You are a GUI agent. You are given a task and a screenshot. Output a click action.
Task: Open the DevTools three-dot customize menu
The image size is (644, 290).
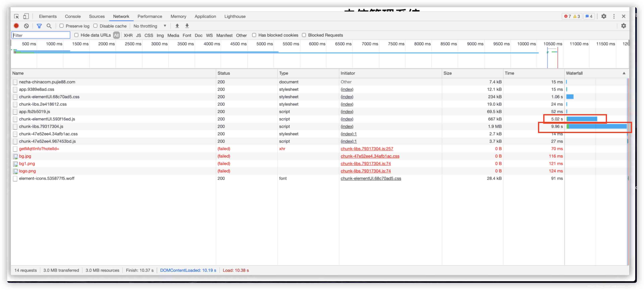614,16
